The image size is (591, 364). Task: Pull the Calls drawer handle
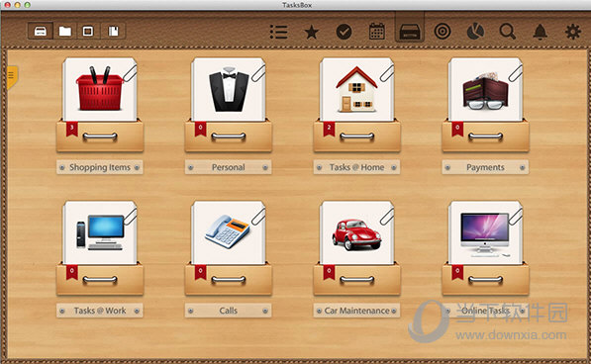(229, 279)
